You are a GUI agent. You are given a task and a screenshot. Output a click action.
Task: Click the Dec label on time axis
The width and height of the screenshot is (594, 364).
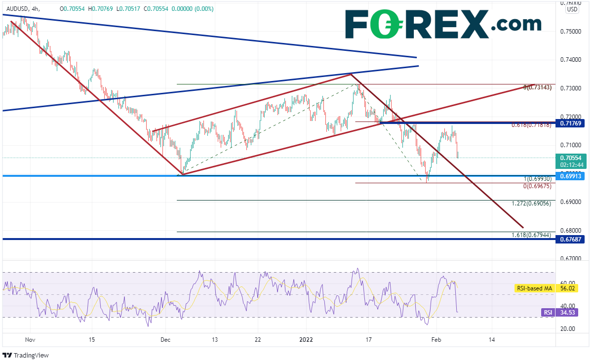pyautogui.click(x=166, y=340)
